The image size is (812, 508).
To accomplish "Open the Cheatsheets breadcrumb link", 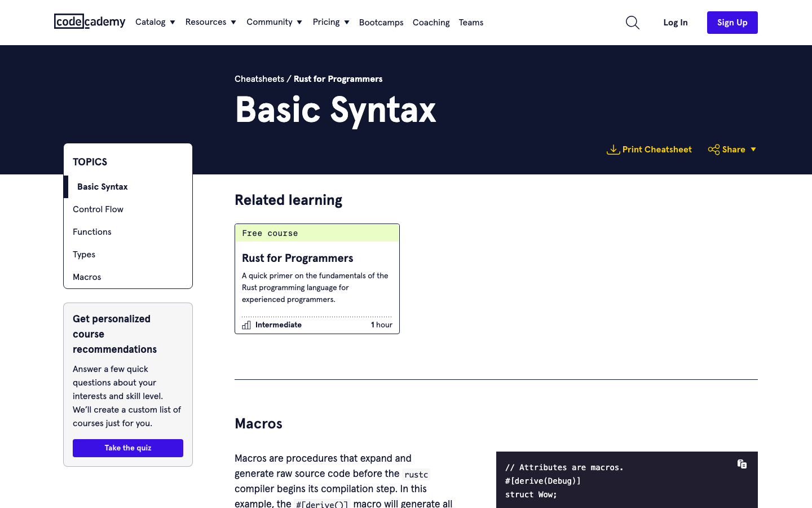I will [x=259, y=79].
